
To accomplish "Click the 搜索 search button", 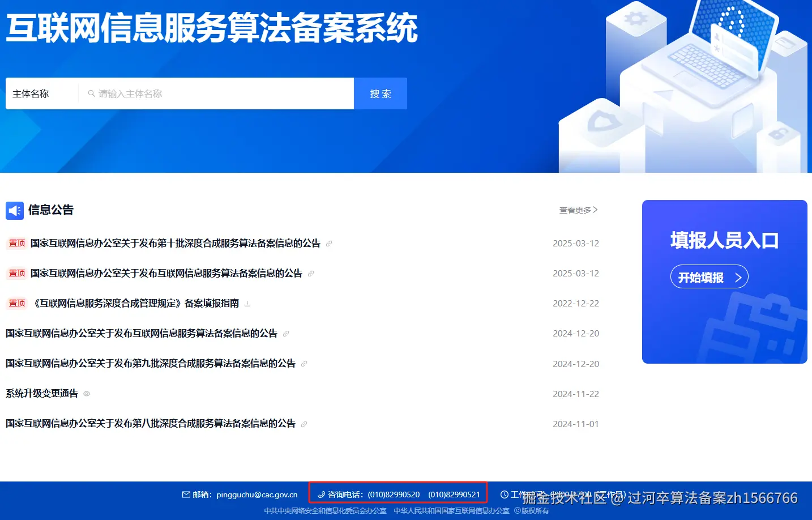I will pyautogui.click(x=381, y=93).
